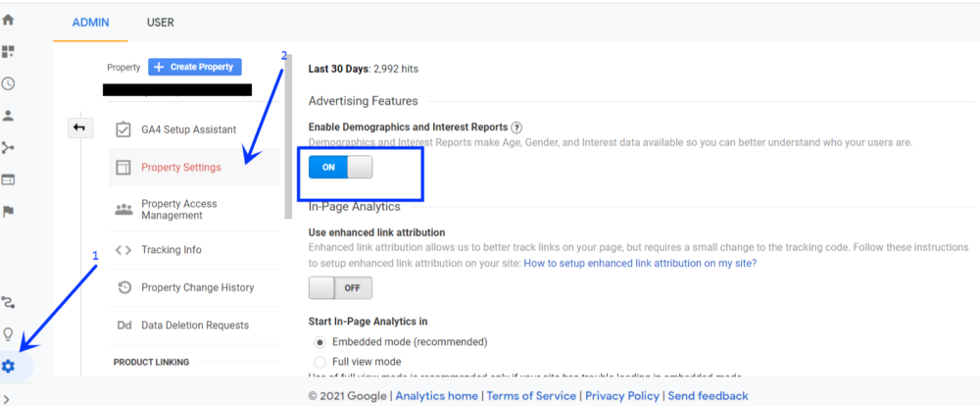Image resolution: width=980 pixels, height=406 pixels.
Task: Open Conversions flag icon in sidebar
Action: point(8,212)
